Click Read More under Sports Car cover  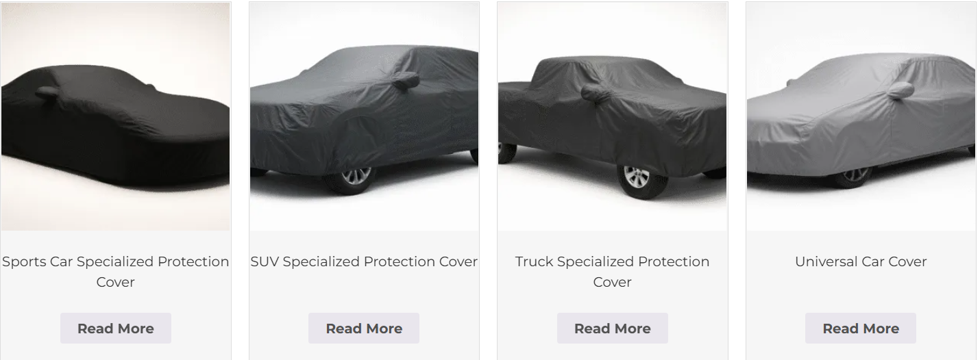click(115, 329)
